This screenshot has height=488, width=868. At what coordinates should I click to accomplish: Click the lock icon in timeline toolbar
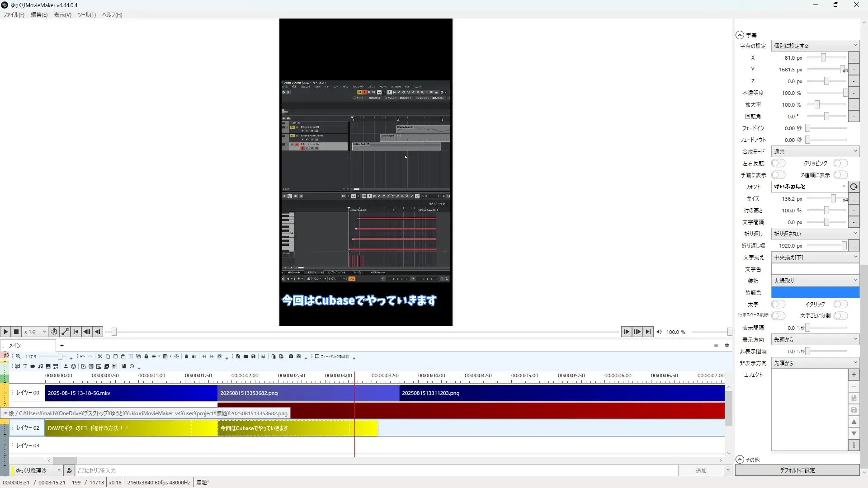tap(146, 357)
